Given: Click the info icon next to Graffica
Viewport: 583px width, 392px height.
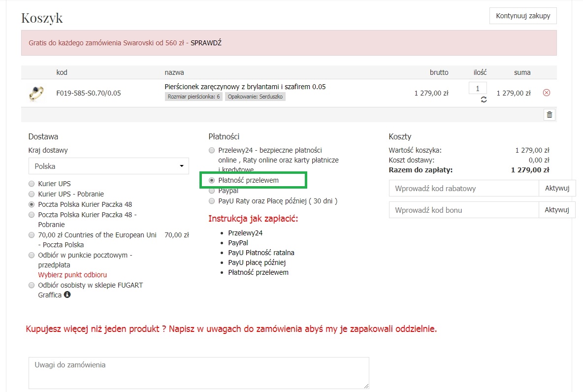Looking at the screenshot, I should (67, 295).
